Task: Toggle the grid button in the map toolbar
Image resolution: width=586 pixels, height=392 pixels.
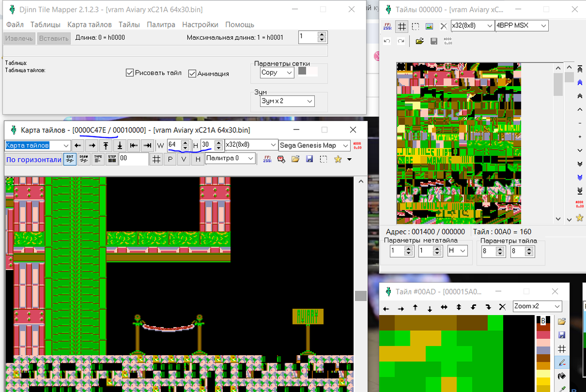Action: tap(156, 159)
